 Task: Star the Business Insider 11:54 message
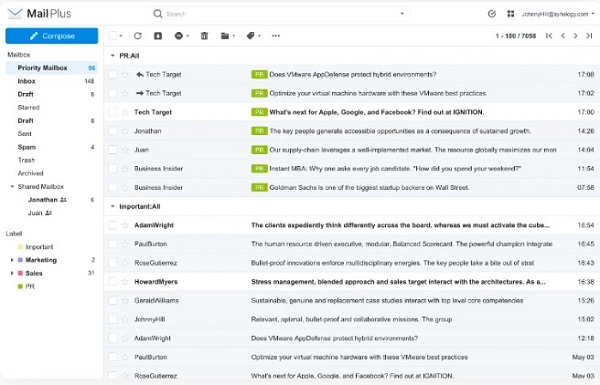(x=125, y=168)
